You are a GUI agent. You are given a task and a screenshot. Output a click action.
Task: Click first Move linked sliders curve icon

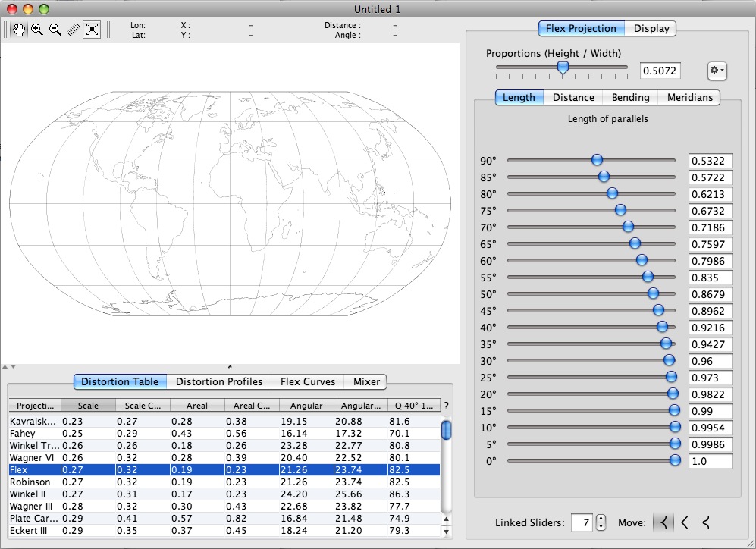[664, 522]
